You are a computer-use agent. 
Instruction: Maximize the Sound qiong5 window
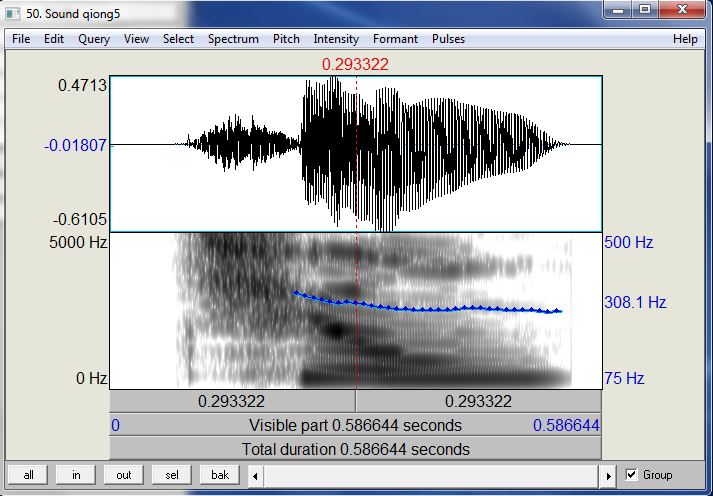pos(645,10)
